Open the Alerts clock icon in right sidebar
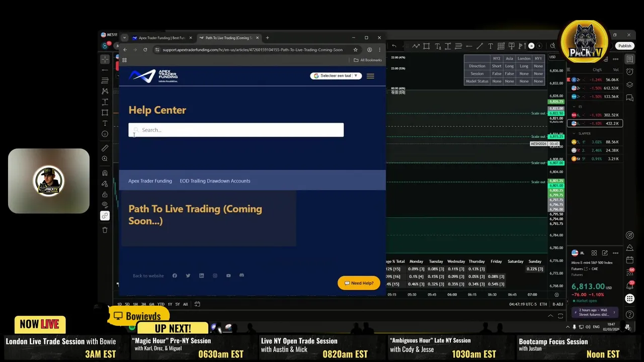Viewport: 644px width, 362px height. pyautogui.click(x=630, y=72)
